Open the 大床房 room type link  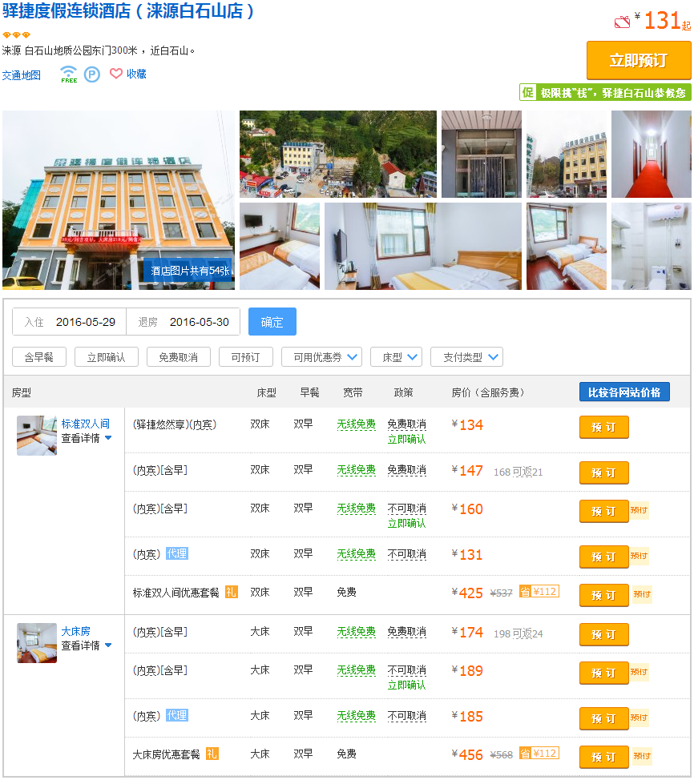[75, 631]
